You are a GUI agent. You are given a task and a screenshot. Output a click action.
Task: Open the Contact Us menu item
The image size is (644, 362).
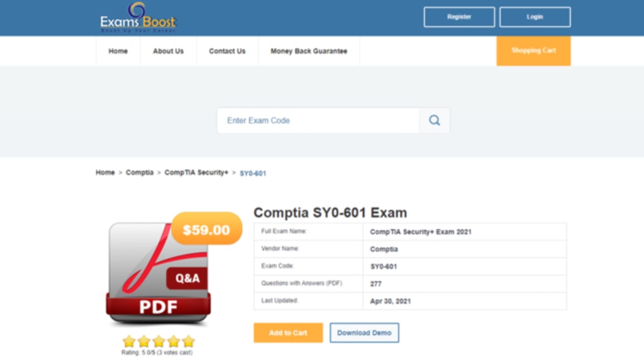pos(227,51)
